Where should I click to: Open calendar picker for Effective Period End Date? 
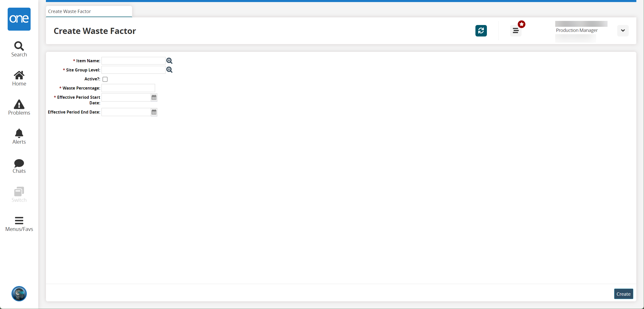tap(154, 112)
